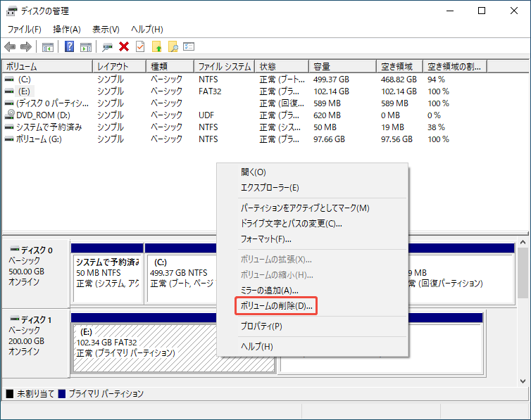Click the red X delete toolbar icon

pos(124,46)
